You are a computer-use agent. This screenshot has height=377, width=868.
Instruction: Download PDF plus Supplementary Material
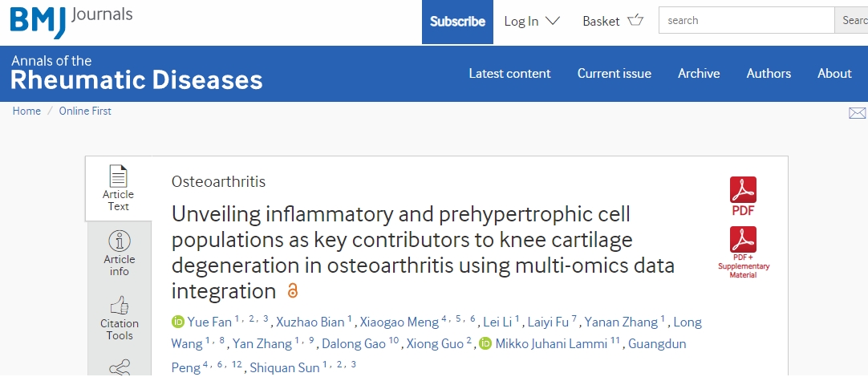[x=743, y=240]
